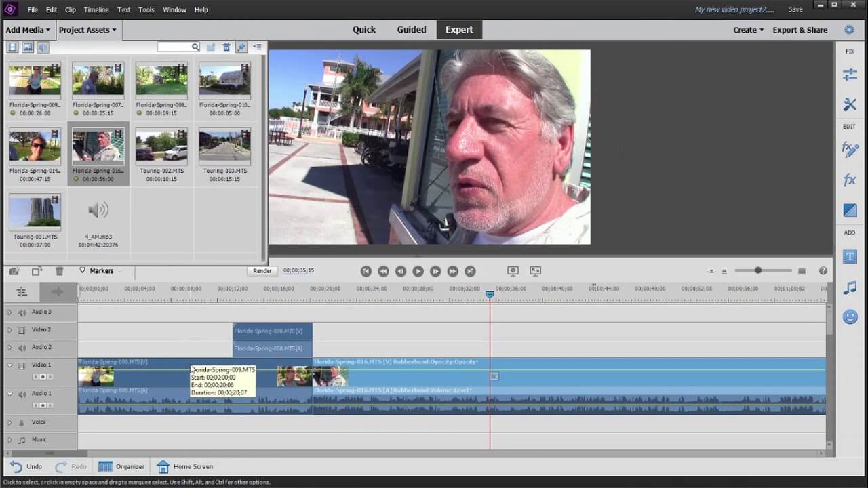This screenshot has width=868, height=488.
Task: Click the Render button above the timeline
Action: tap(262, 270)
